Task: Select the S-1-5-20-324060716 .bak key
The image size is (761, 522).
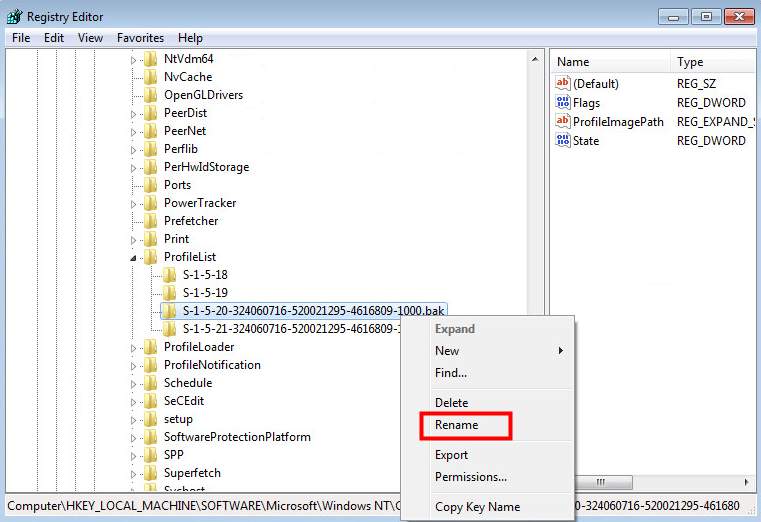Action: (x=313, y=311)
